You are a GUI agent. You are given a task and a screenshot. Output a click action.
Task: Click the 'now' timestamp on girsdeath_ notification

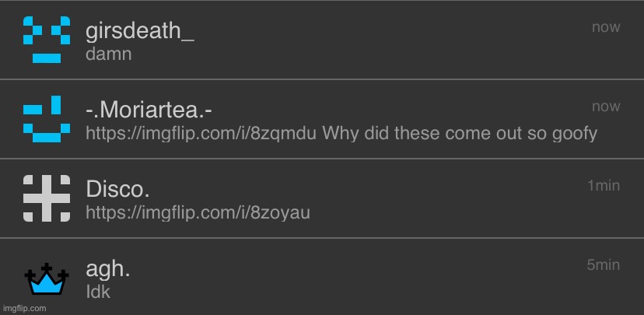[x=606, y=27]
